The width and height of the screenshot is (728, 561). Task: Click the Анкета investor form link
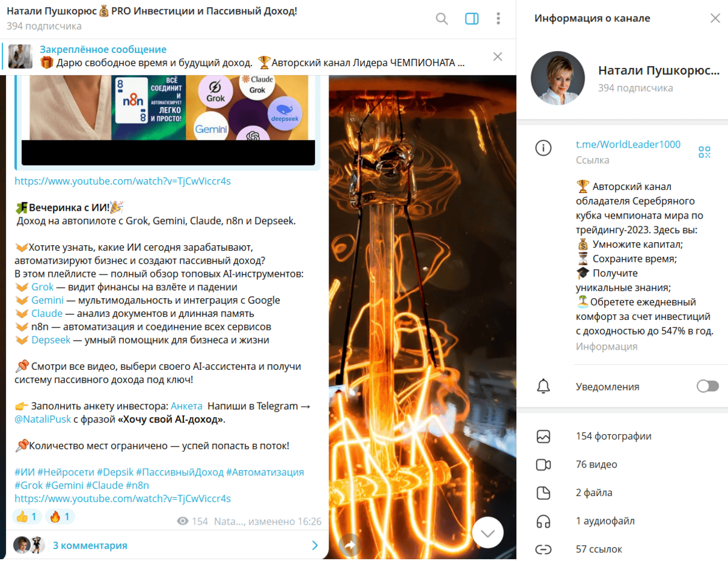pos(186,406)
